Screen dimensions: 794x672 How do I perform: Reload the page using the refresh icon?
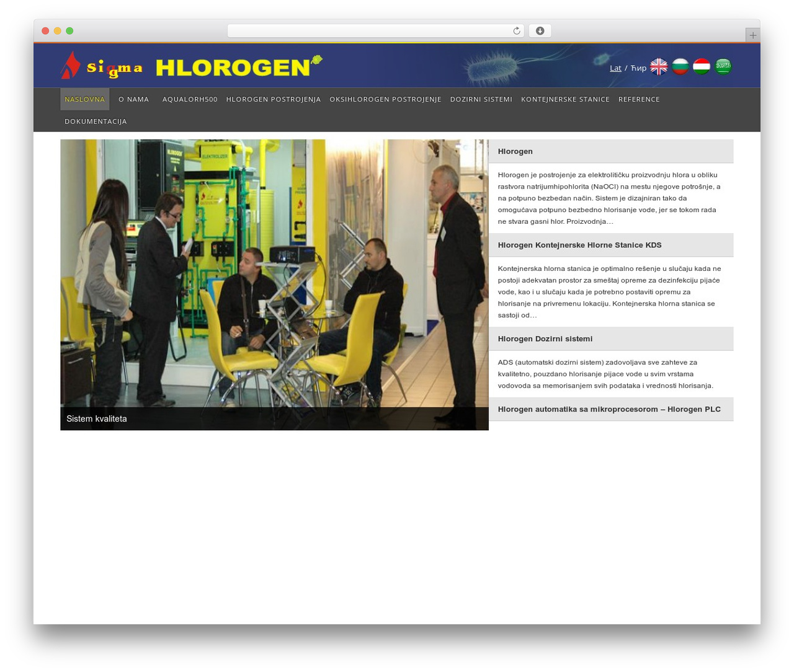click(517, 31)
